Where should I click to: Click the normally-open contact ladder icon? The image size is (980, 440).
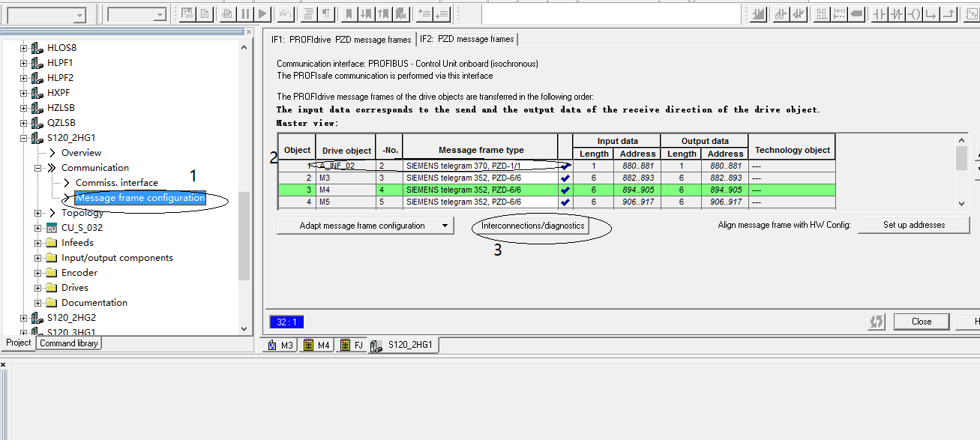(x=880, y=13)
